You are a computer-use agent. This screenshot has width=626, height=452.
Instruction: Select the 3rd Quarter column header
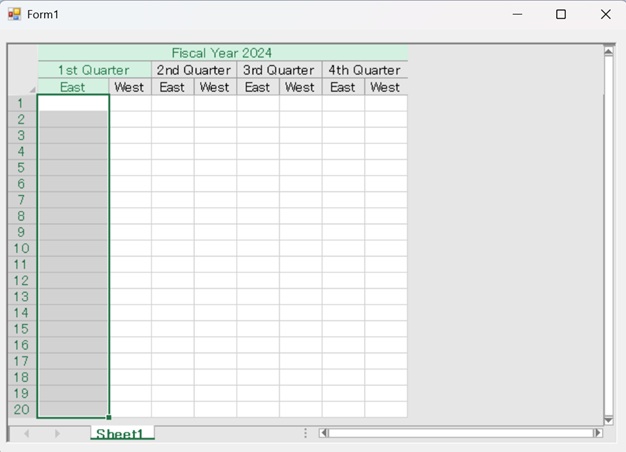[x=279, y=70]
